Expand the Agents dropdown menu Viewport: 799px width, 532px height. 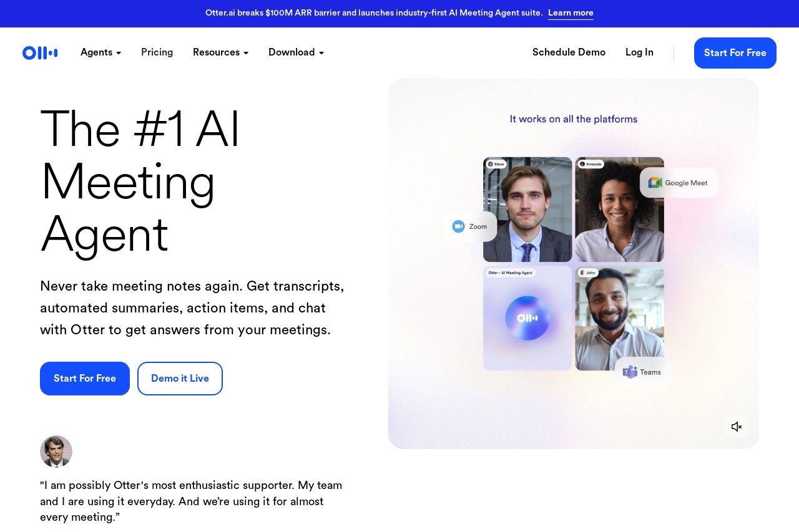[100, 52]
